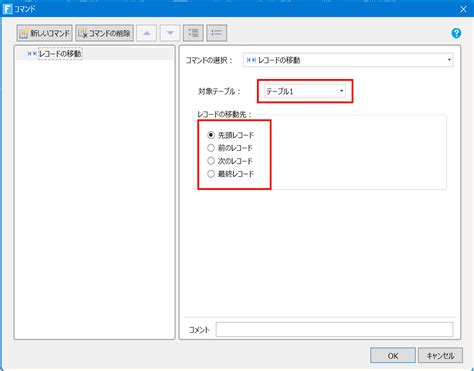Open help with the question mark icon

coord(456,33)
